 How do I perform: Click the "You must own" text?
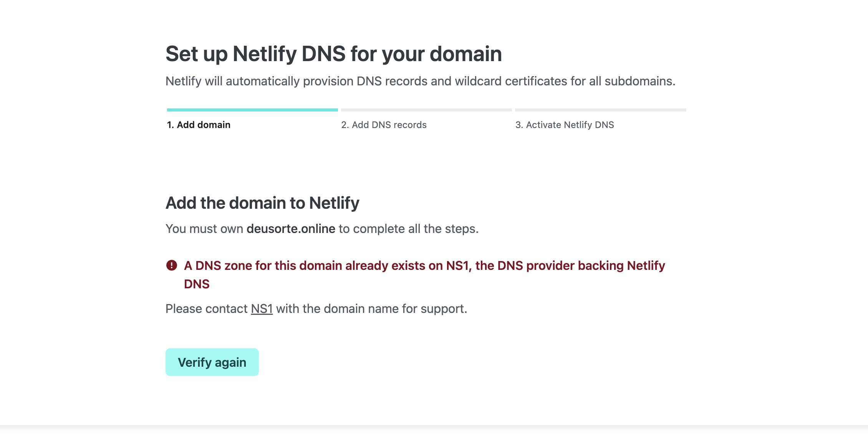(x=204, y=229)
